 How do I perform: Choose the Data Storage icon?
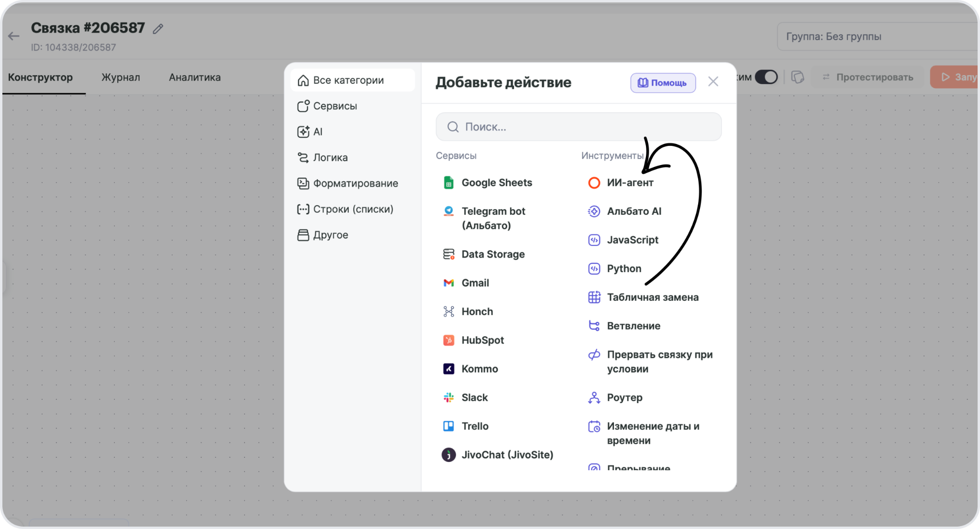pyautogui.click(x=448, y=254)
